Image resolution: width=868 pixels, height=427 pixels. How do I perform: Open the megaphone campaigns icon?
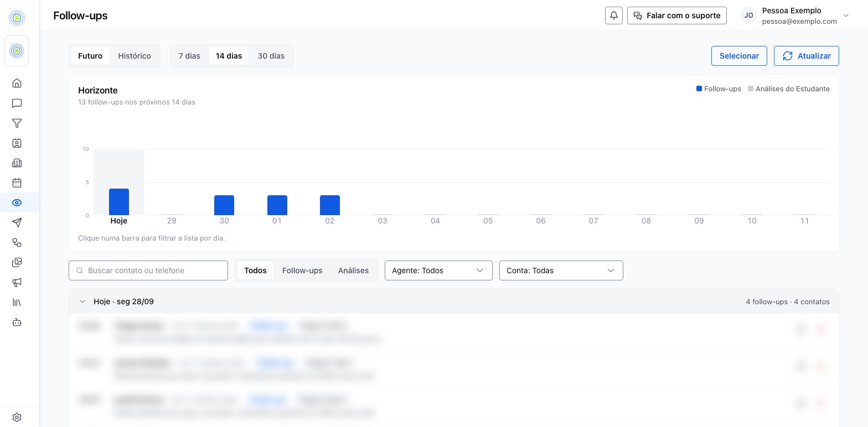point(17,282)
